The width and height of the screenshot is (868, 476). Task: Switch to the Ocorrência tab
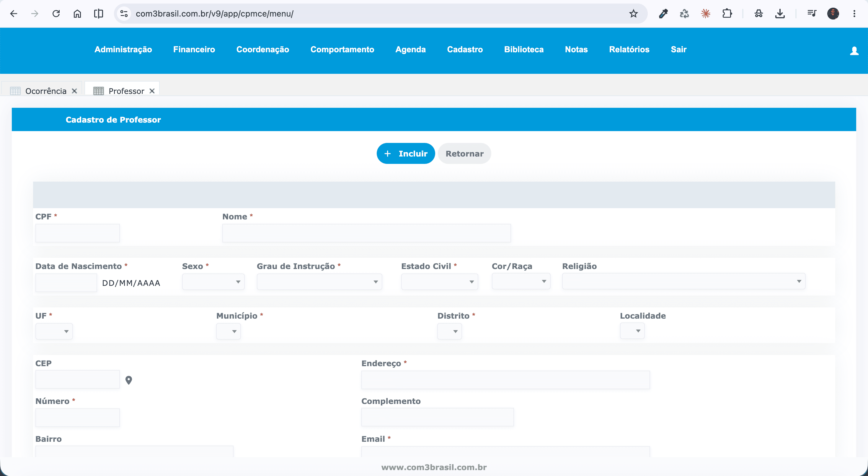click(x=46, y=91)
